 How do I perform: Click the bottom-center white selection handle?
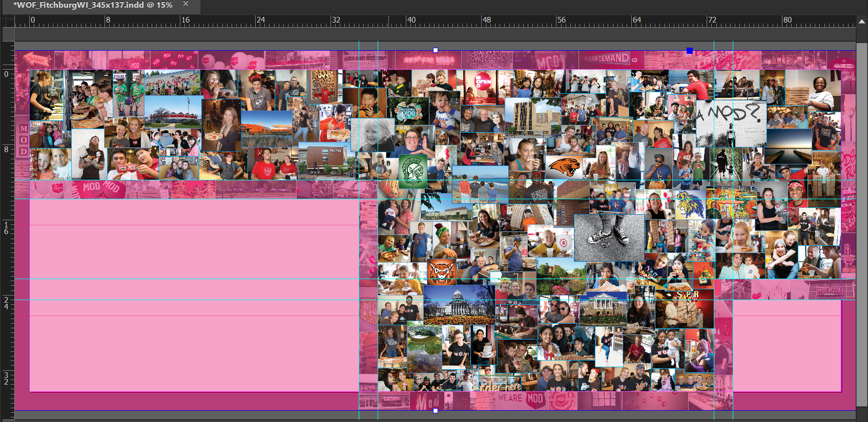click(x=436, y=411)
